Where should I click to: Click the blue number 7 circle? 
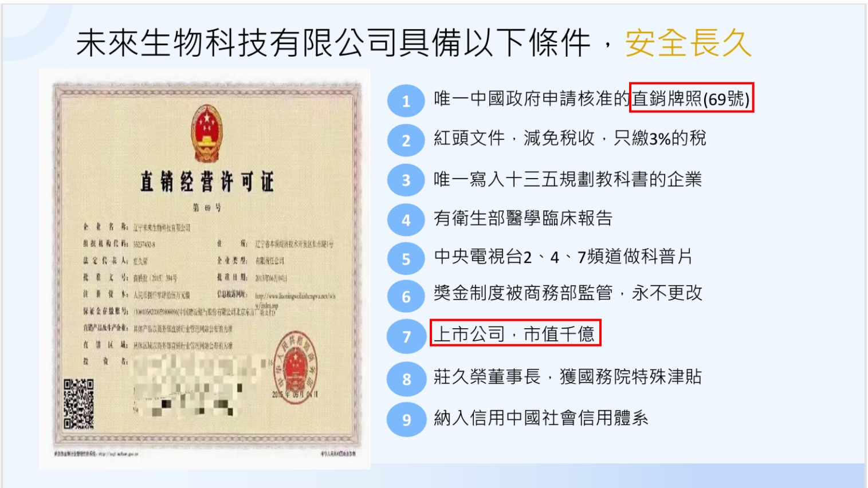point(406,336)
